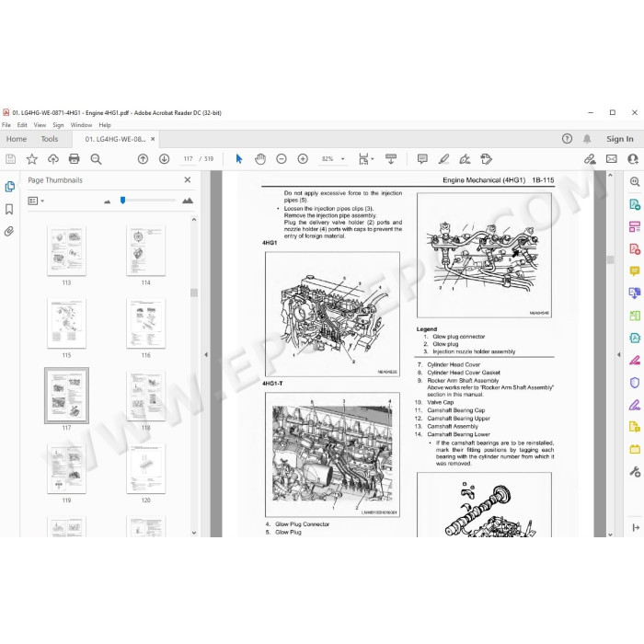The height and width of the screenshot is (644, 644).
Task: Zoom in with plus icon
Action: (x=303, y=159)
